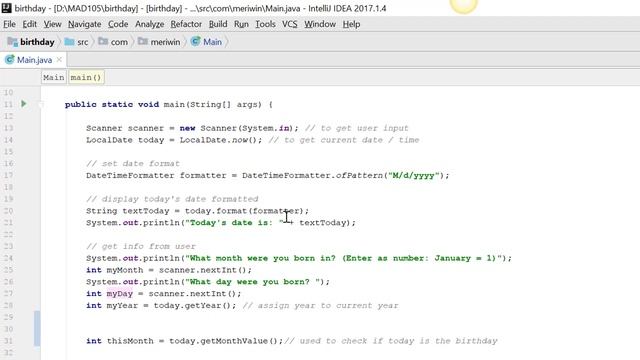Open the Edit menu
This screenshot has height=360, width=640.
[29, 24]
